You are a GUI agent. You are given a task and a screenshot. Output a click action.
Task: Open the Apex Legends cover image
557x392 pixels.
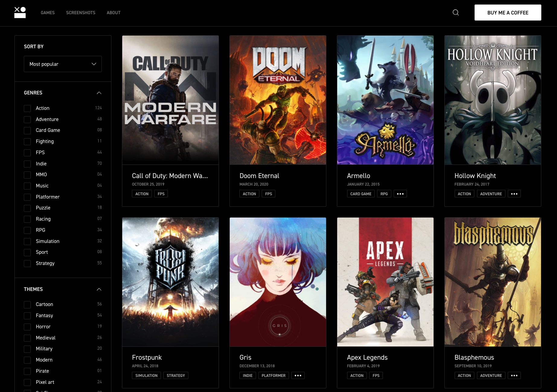pos(385,282)
